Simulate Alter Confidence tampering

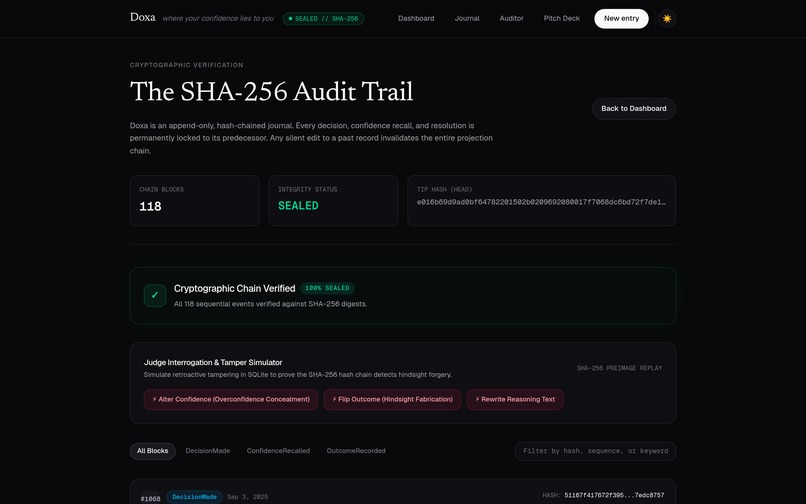tap(231, 399)
